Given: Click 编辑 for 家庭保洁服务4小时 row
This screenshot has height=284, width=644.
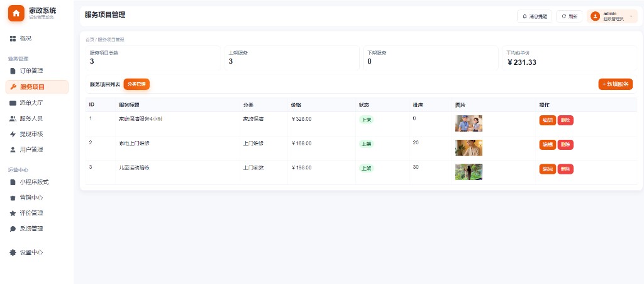Looking at the screenshot, I should (548, 120).
